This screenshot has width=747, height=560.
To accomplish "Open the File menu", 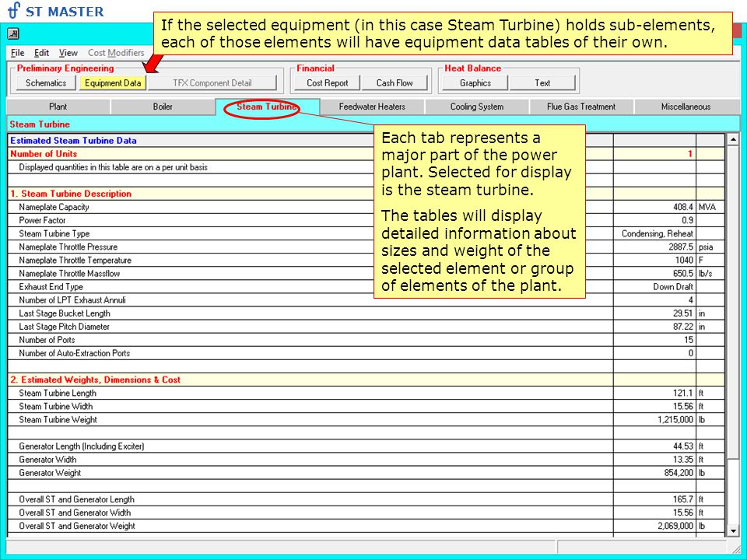I will tap(18, 53).
